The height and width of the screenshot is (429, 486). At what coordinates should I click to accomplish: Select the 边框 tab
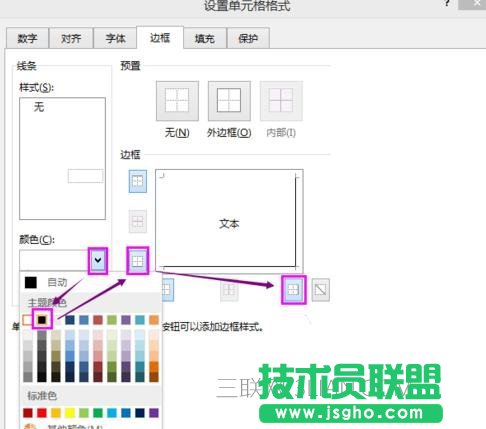160,38
